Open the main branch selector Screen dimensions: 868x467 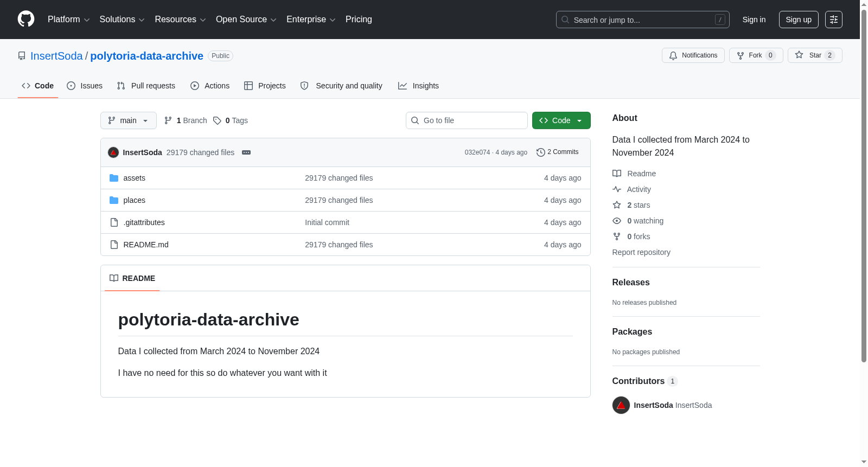point(129,120)
